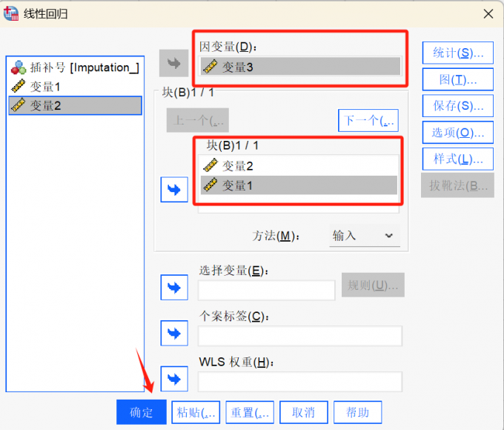Viewport: 504px width, 430px height.
Task: Click into the 个案标签(C) field
Action: 300,336
